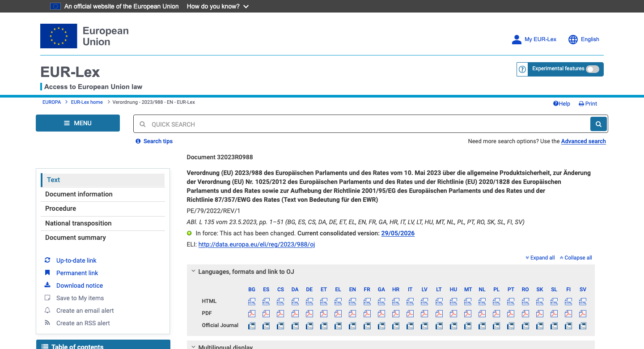This screenshot has width=644, height=349.
Task: Create an RSS alert
Action: pos(83,323)
